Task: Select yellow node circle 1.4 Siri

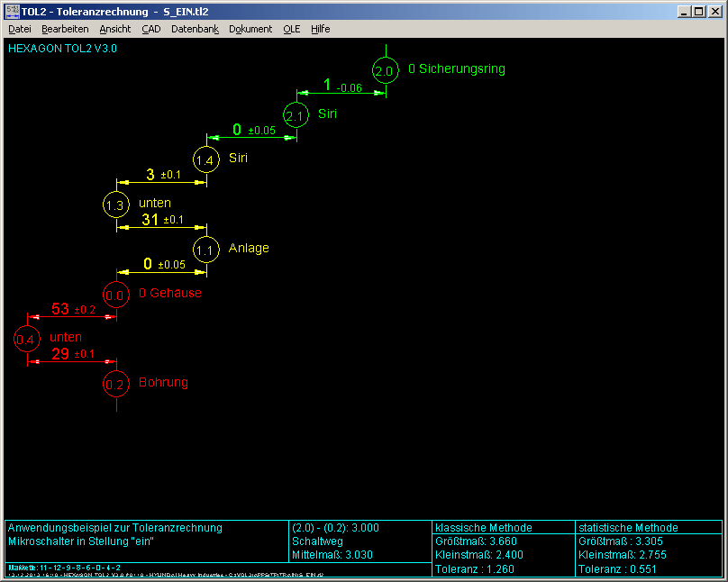Action: pos(206,159)
